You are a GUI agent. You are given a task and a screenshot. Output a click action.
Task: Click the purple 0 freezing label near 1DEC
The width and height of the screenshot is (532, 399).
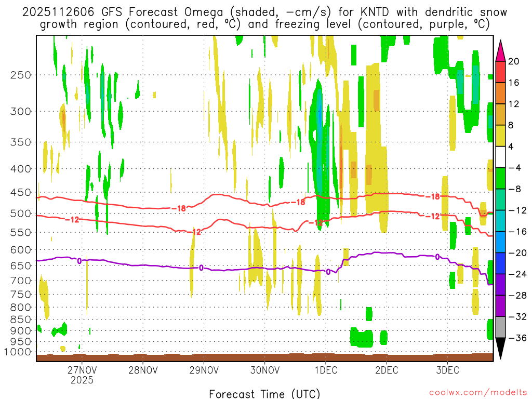coord(328,272)
